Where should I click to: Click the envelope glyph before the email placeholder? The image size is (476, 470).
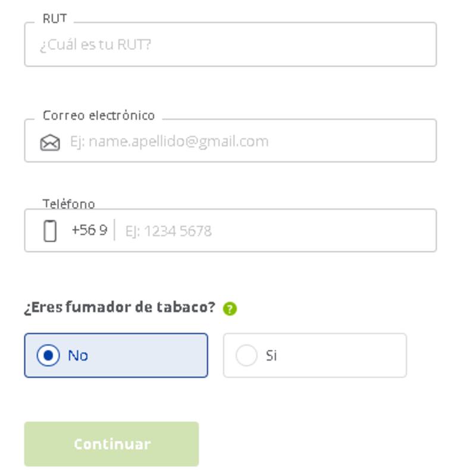coord(51,140)
